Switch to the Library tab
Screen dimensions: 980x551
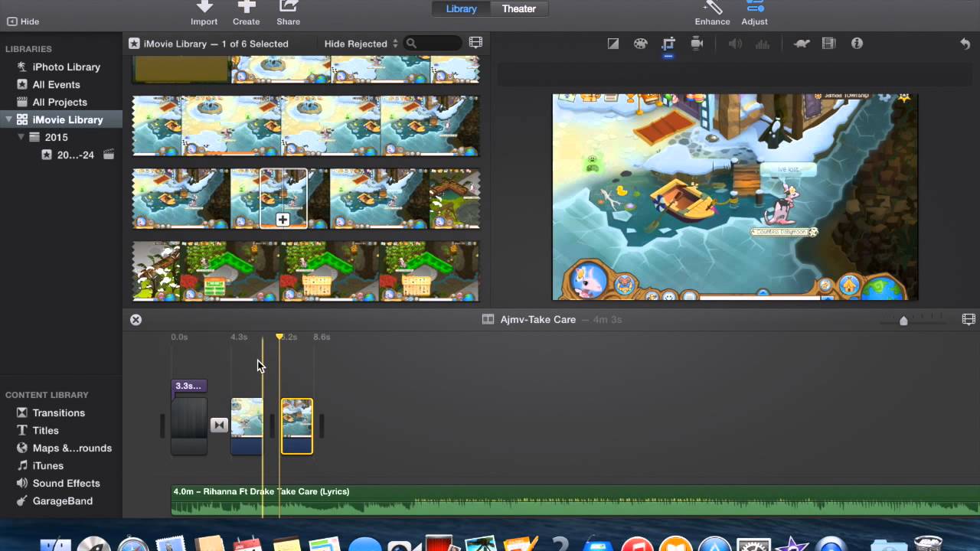[461, 8]
